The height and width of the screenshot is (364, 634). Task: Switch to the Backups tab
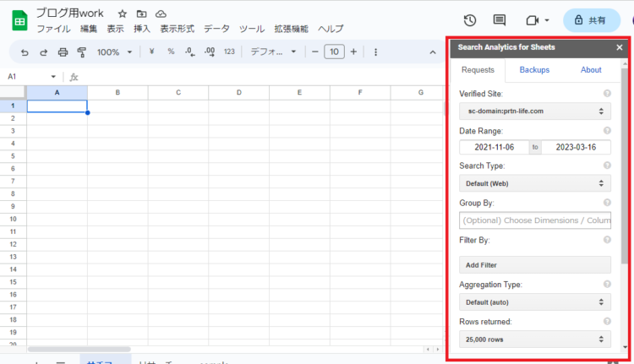[534, 70]
